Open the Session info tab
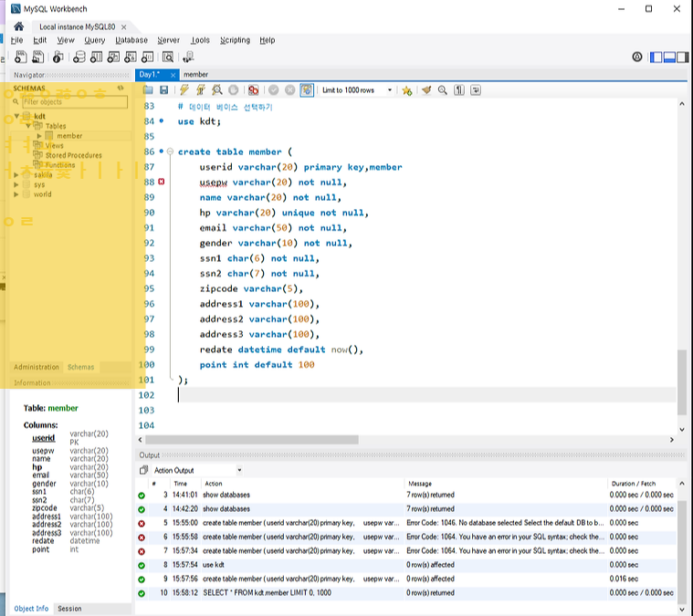 coord(69,609)
